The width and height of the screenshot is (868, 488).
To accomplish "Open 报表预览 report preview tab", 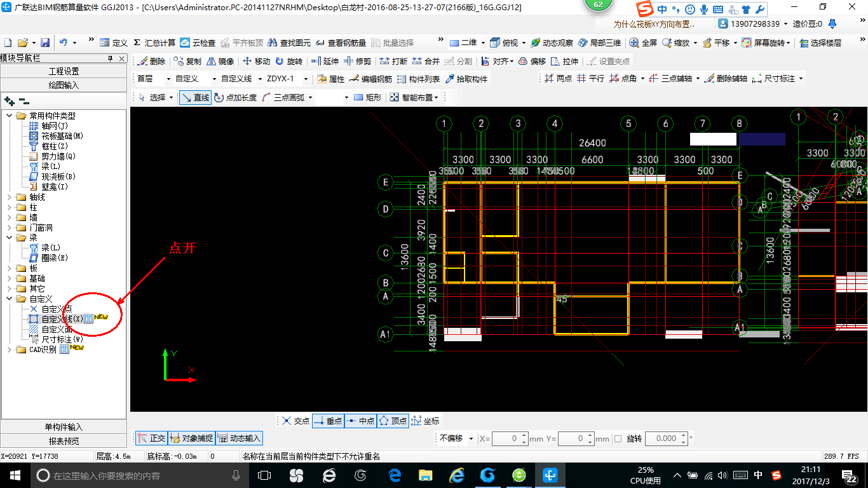I will [64, 440].
